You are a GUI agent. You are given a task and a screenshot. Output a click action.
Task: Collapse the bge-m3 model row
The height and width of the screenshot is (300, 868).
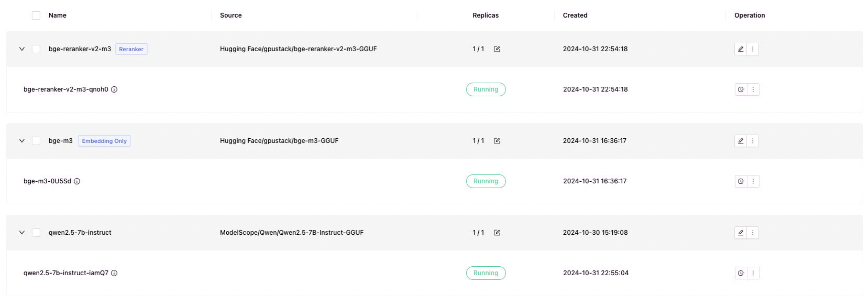[22, 141]
